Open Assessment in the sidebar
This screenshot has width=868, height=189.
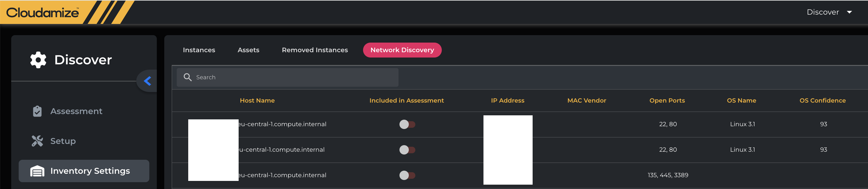76,111
